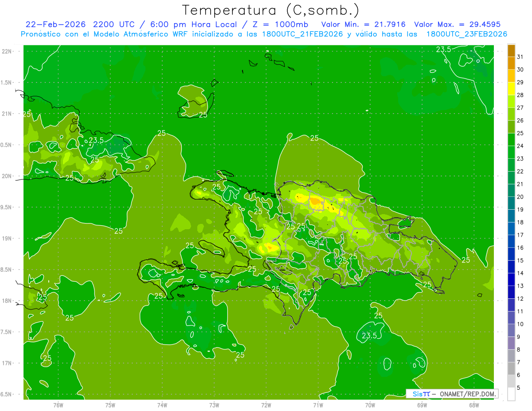Click the title 'Temperatura (C,somb.)'
Screen dimensions: 532x411
270,10
